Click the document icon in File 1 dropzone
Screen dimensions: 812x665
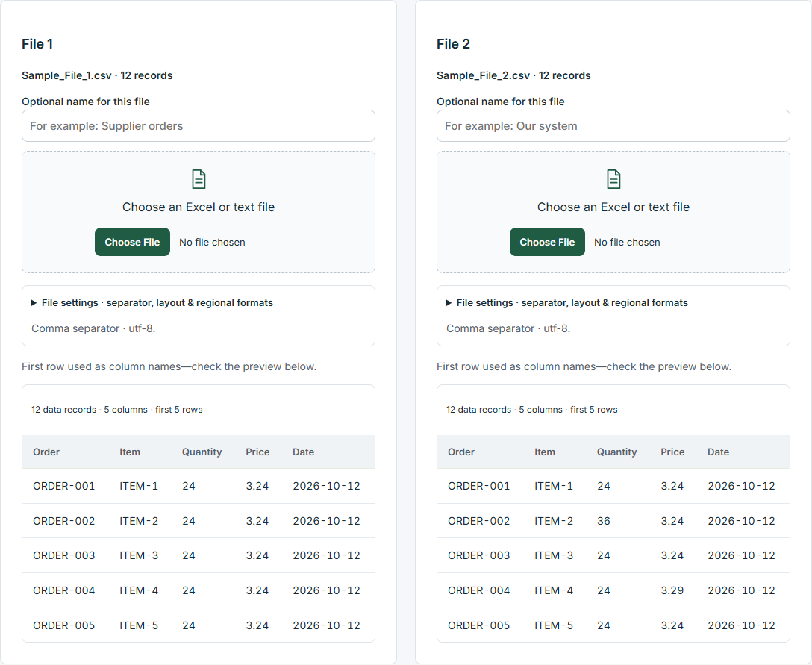tap(199, 179)
